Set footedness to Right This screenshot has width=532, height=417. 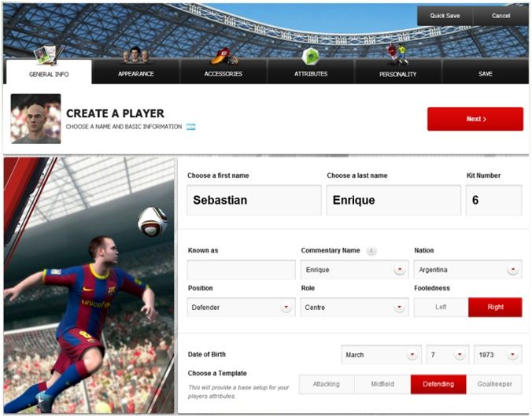pyautogui.click(x=495, y=307)
